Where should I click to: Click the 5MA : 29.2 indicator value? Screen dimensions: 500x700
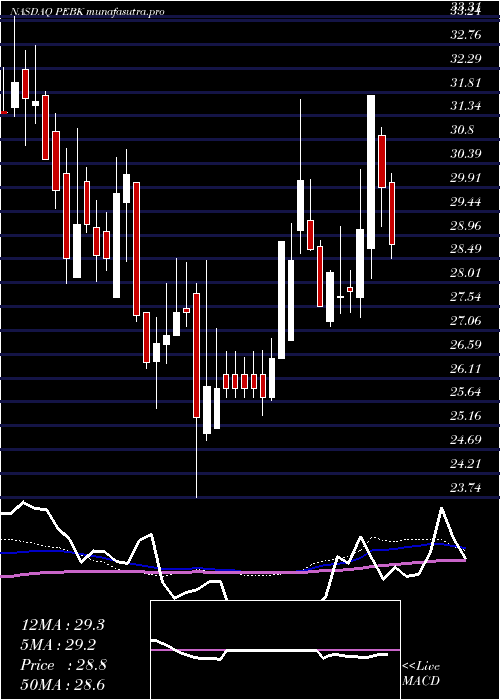pyautogui.click(x=58, y=645)
